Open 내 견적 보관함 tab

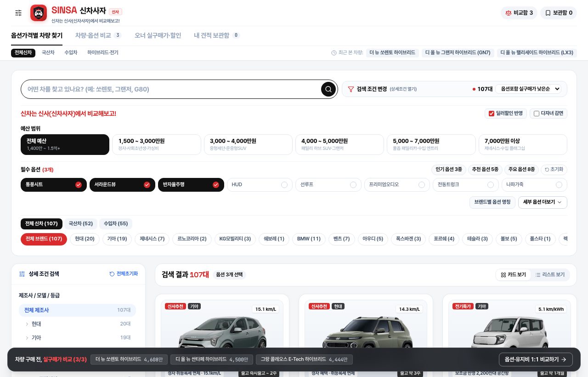click(217, 35)
